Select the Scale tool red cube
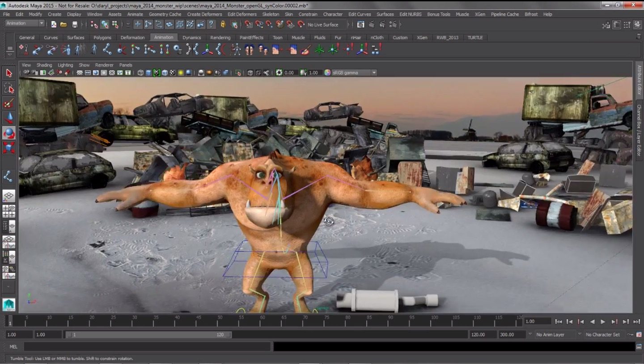This screenshot has height=364, width=644. [9, 148]
